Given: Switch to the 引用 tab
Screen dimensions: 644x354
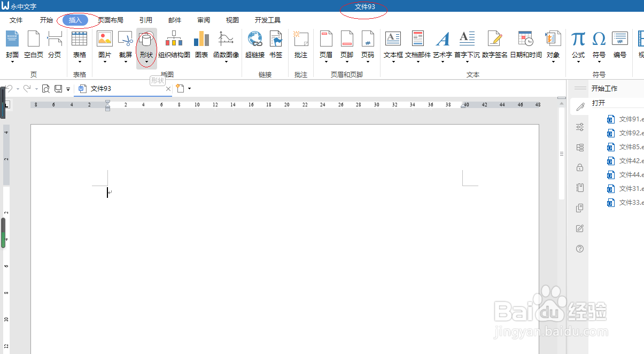Looking at the screenshot, I should (145, 20).
